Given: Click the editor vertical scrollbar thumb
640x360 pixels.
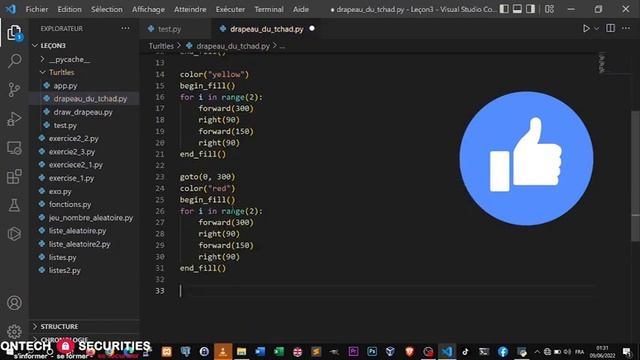Looking at the screenshot, I should (636, 176).
